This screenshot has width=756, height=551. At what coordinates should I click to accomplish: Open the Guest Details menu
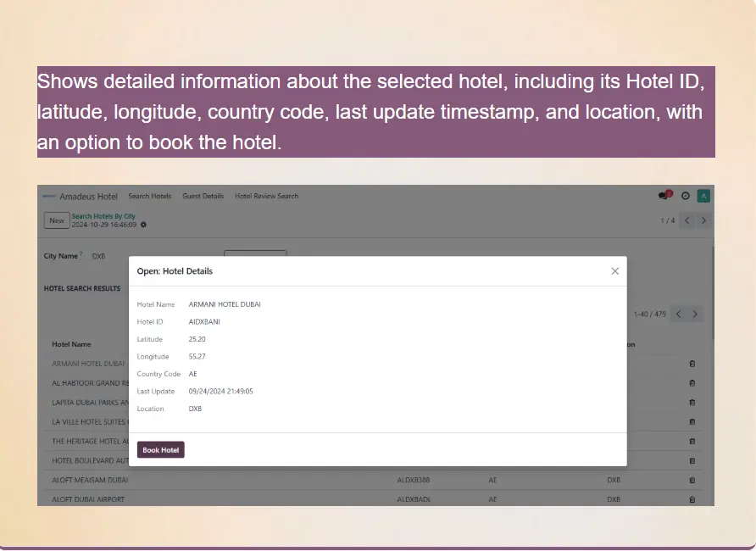pos(203,197)
